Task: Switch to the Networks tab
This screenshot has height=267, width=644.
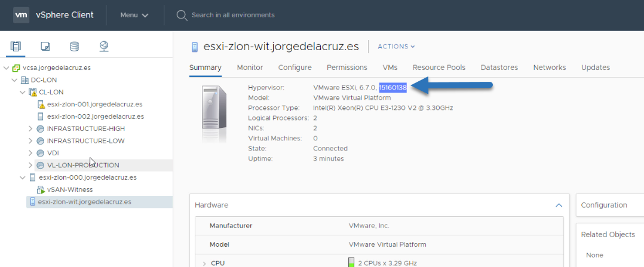Action: pos(550,67)
